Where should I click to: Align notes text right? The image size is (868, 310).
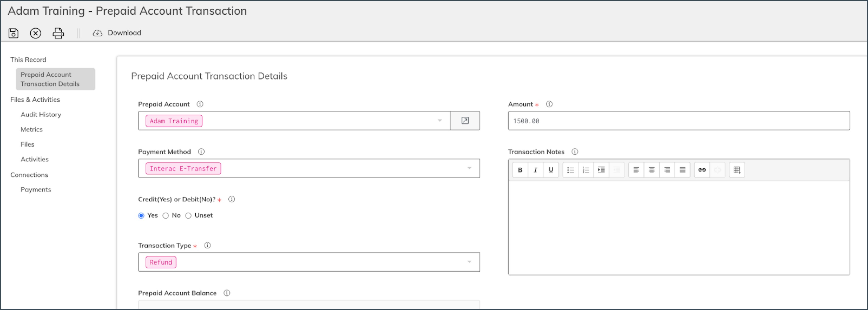[667, 170]
